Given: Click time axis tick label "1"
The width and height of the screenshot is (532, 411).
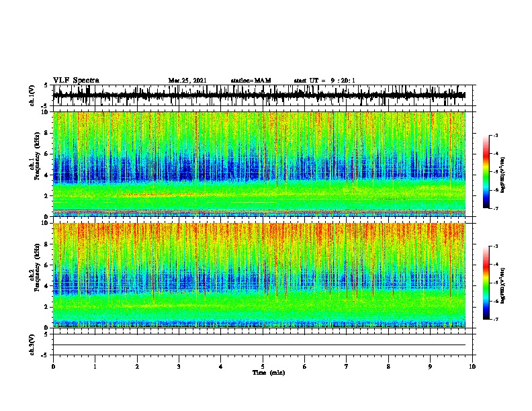Looking at the screenshot, I should (x=95, y=367).
